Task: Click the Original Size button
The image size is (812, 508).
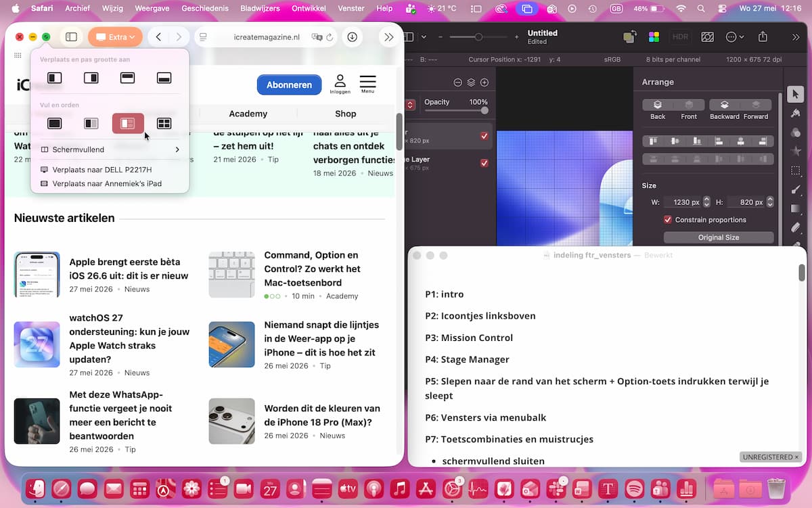Action: (719, 237)
